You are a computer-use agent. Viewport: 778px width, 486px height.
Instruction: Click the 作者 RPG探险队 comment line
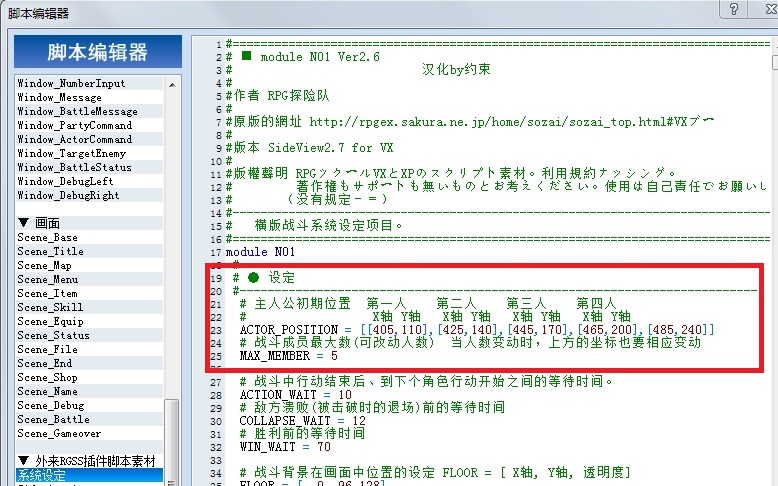(277, 95)
